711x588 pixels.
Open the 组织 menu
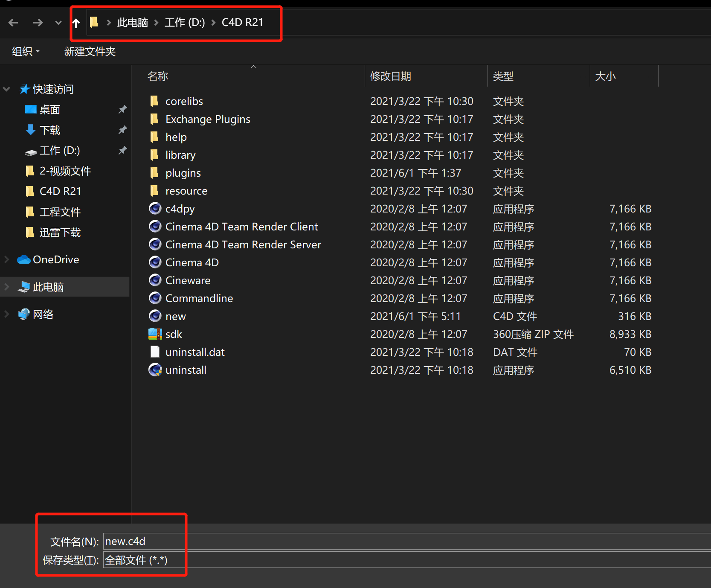26,52
